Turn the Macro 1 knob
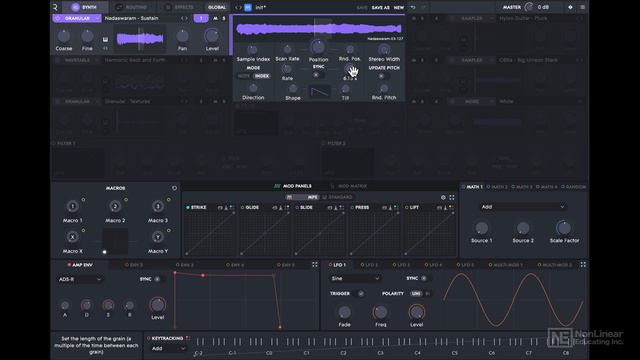This screenshot has height=360, width=640. tap(73, 206)
